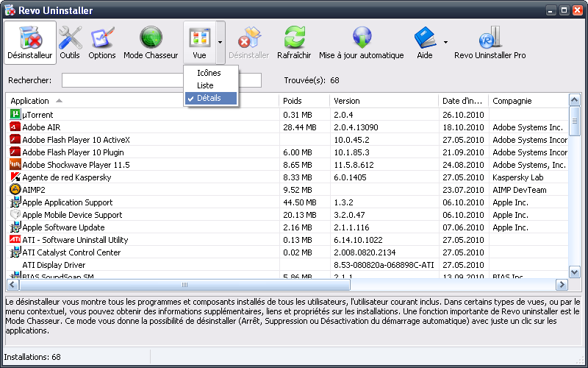Click the date 23.07.2010 cell
The width and height of the screenshot is (588, 368).
463,190
